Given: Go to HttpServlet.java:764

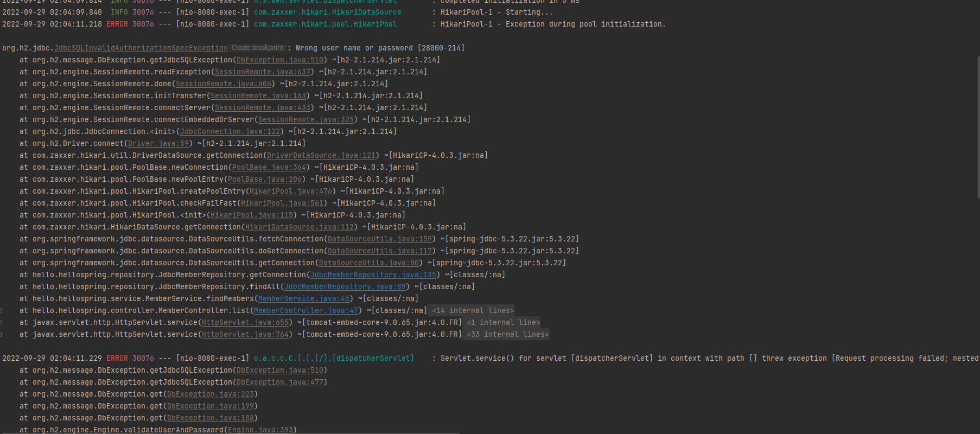Looking at the screenshot, I should coord(245,334).
